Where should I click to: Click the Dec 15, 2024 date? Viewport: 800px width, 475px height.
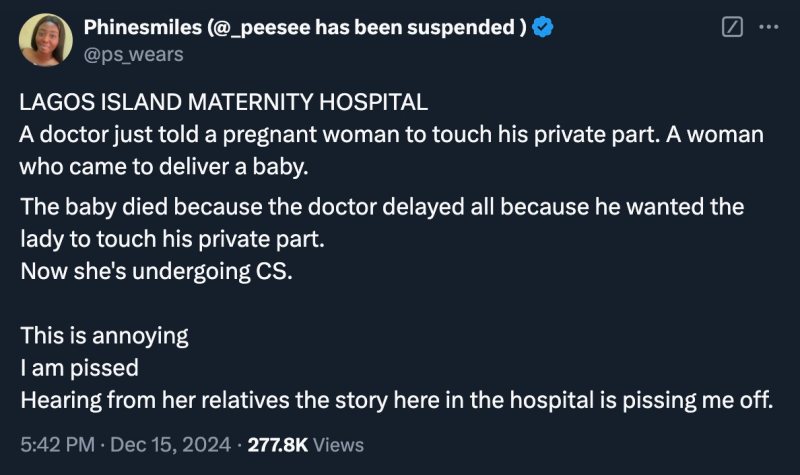point(170,444)
